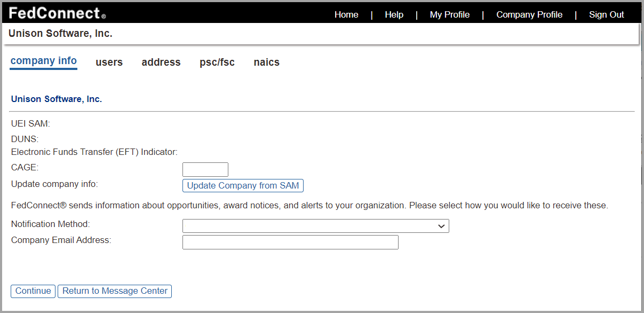Click Return to Message Center button
644x313 pixels.
click(x=115, y=291)
